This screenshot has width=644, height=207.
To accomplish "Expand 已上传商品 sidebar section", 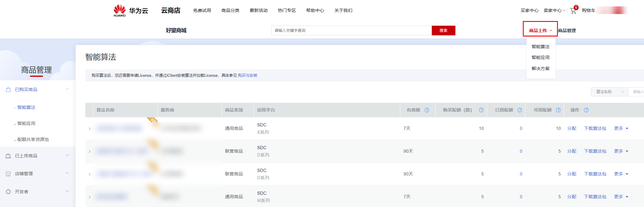I will point(67,155).
